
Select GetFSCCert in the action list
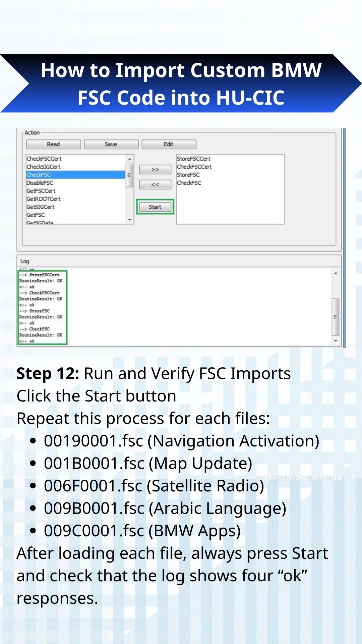point(41,191)
